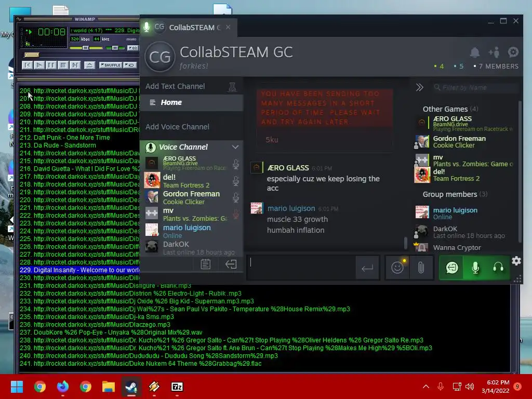Open Firefox from the taskbar
The image size is (532, 399).
tap(63, 387)
